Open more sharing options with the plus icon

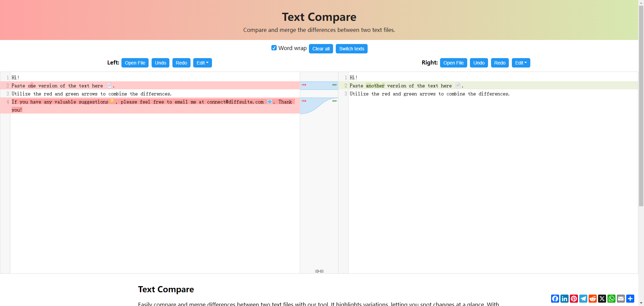click(x=631, y=299)
